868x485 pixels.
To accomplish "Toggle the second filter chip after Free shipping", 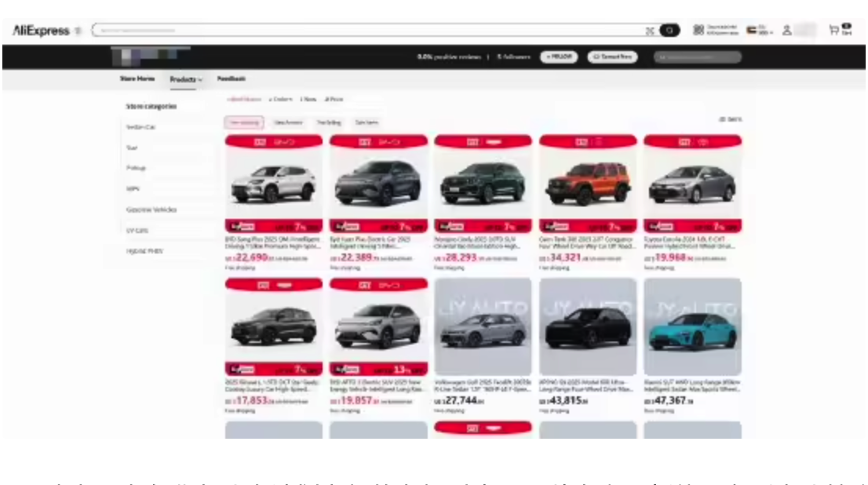I will click(x=288, y=122).
